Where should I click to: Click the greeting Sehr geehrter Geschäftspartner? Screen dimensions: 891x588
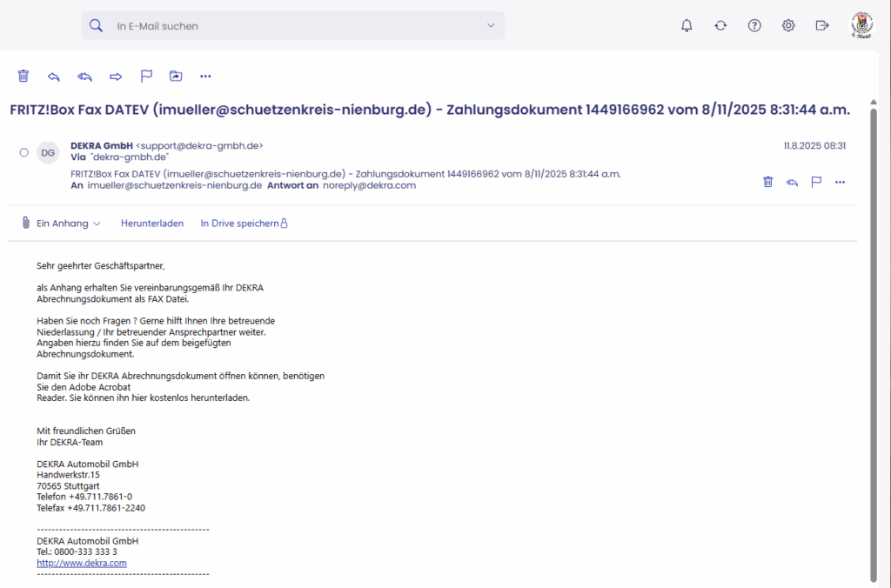point(101,266)
